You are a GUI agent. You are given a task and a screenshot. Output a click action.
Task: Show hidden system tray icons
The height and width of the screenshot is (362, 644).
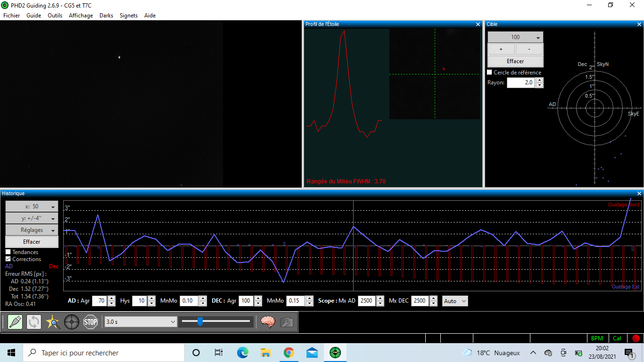click(x=533, y=353)
